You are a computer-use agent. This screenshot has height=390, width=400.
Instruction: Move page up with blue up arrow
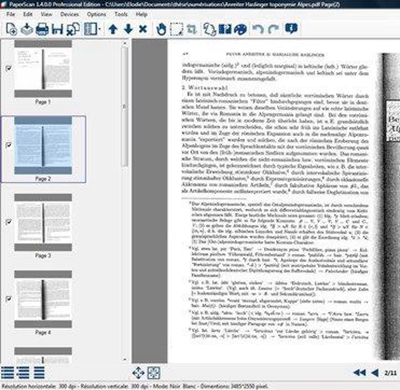point(113,29)
